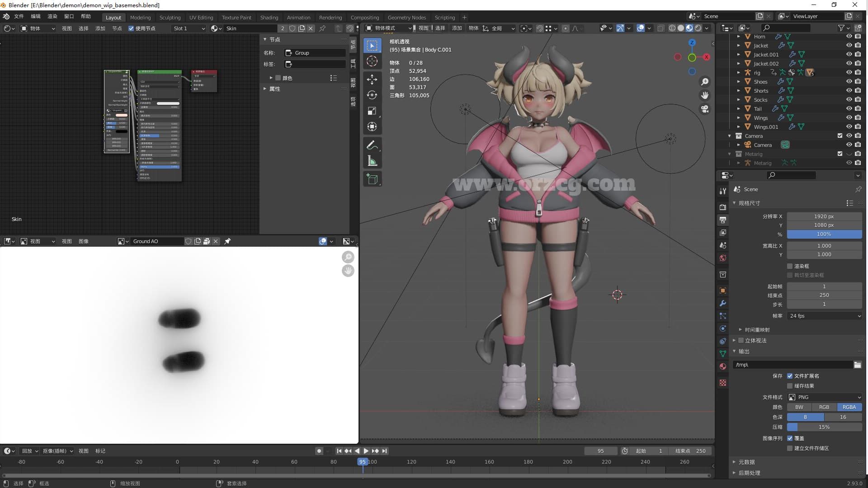Open the Output properties tab

723,220
